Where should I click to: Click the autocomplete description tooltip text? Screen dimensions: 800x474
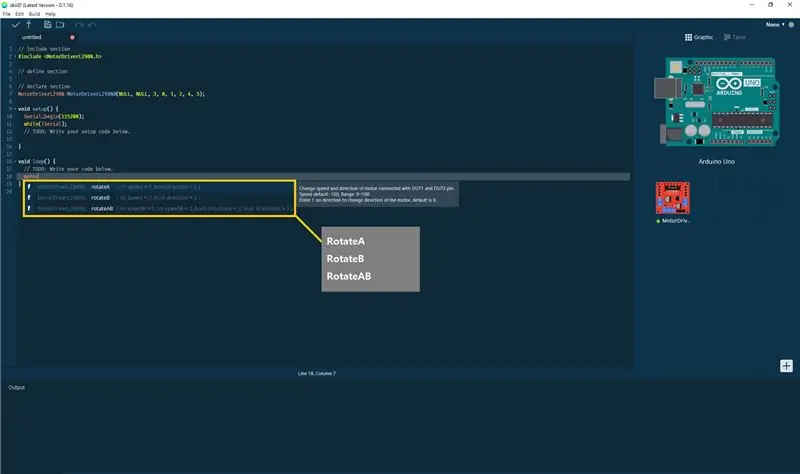377,194
